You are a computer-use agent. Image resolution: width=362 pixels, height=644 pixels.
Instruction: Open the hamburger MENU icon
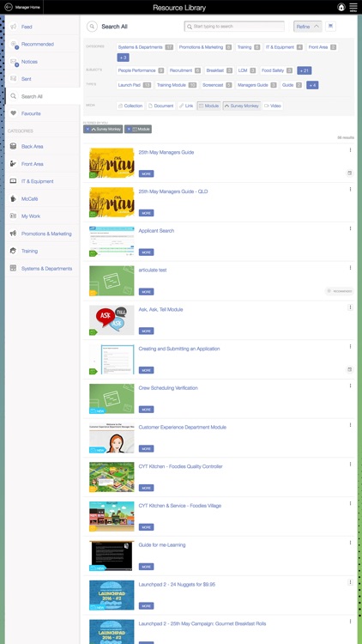coord(353,7)
